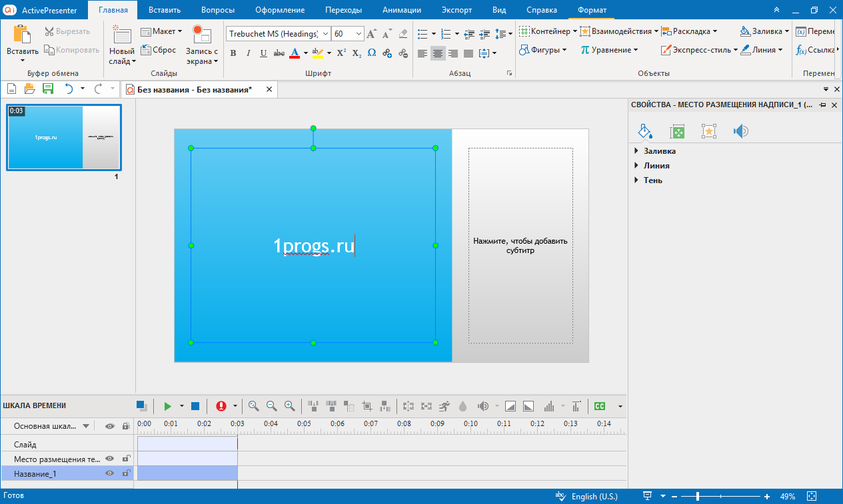Click the Новый слайд button
Viewport: 843px width, 504px height.
(122, 45)
